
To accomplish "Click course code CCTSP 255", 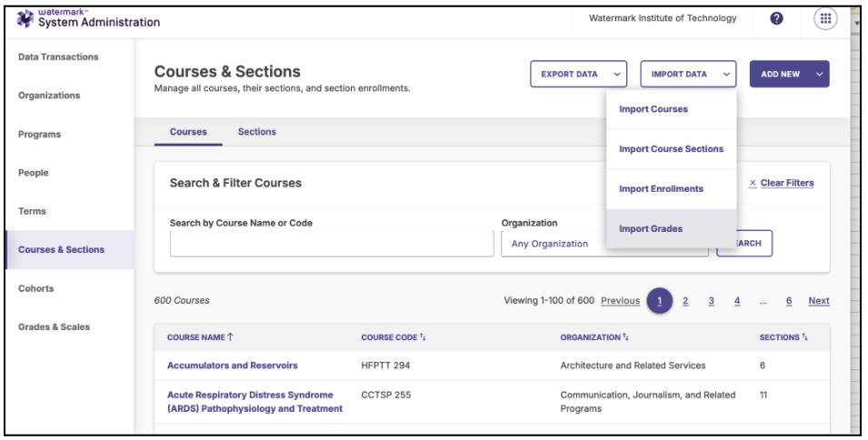I will [x=386, y=395].
